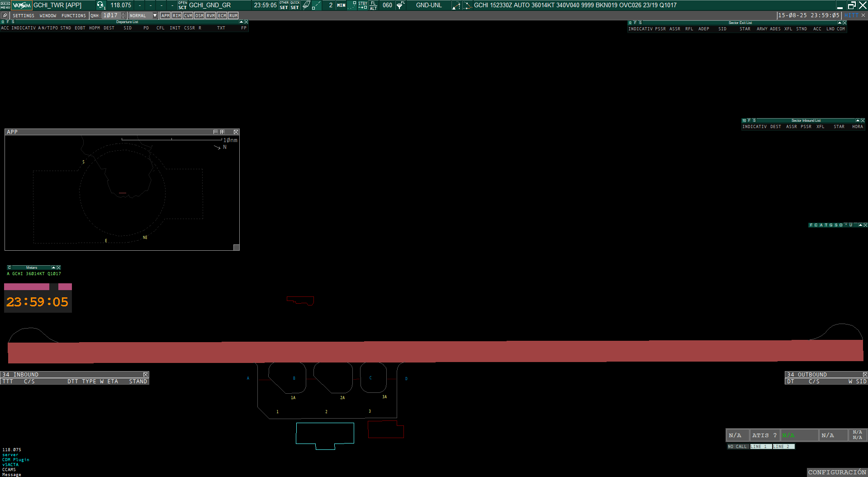The image size is (868, 477).
Task: Toggle the OSM button
Action: (199, 15)
